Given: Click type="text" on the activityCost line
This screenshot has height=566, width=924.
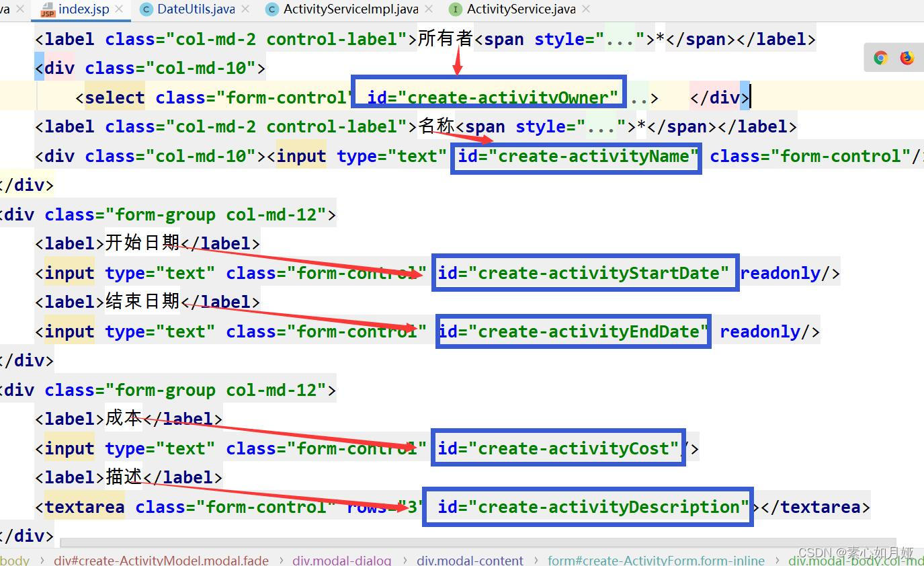Looking at the screenshot, I should 160,449.
